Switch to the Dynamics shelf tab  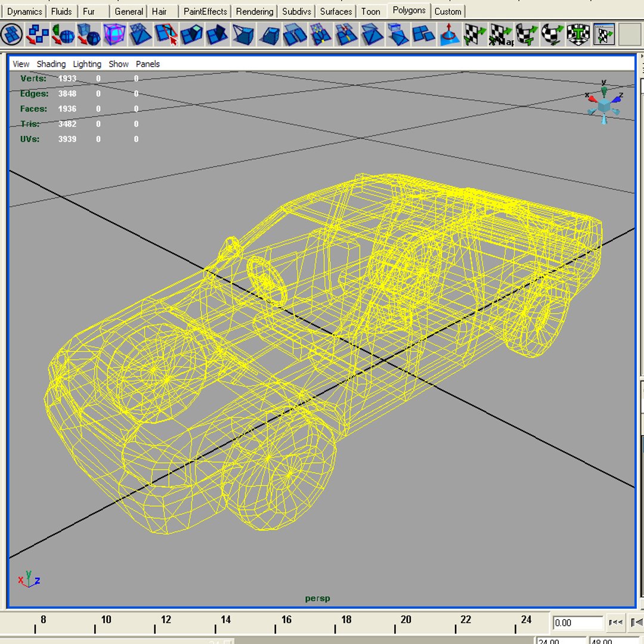24,11
